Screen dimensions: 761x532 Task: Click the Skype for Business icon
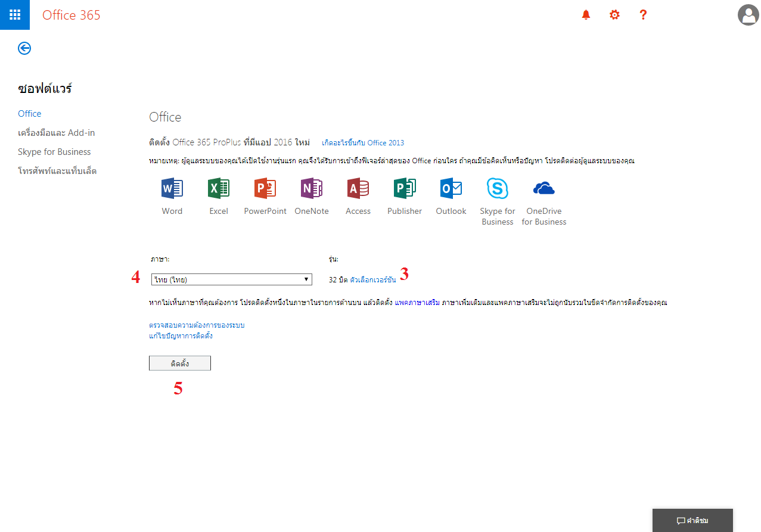coord(498,189)
